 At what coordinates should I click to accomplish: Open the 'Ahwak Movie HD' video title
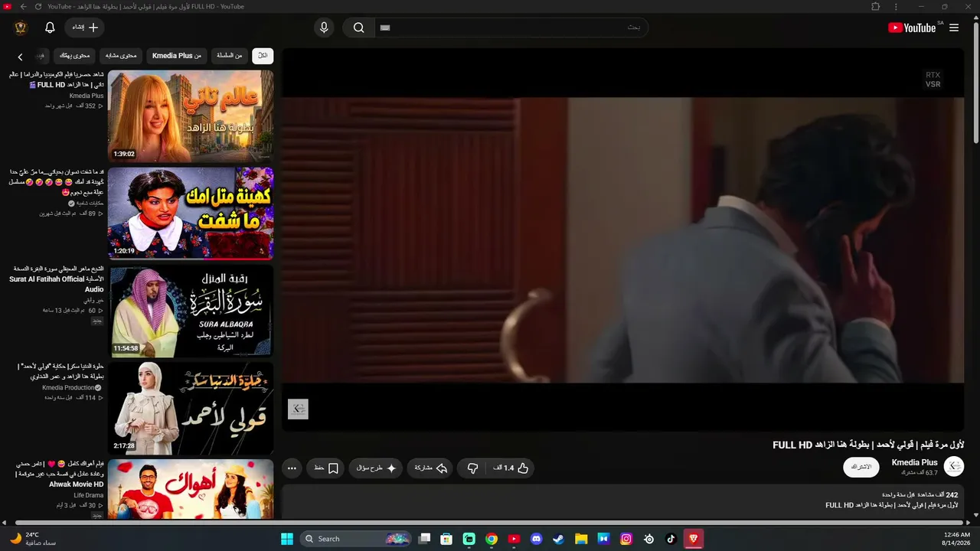click(60, 474)
